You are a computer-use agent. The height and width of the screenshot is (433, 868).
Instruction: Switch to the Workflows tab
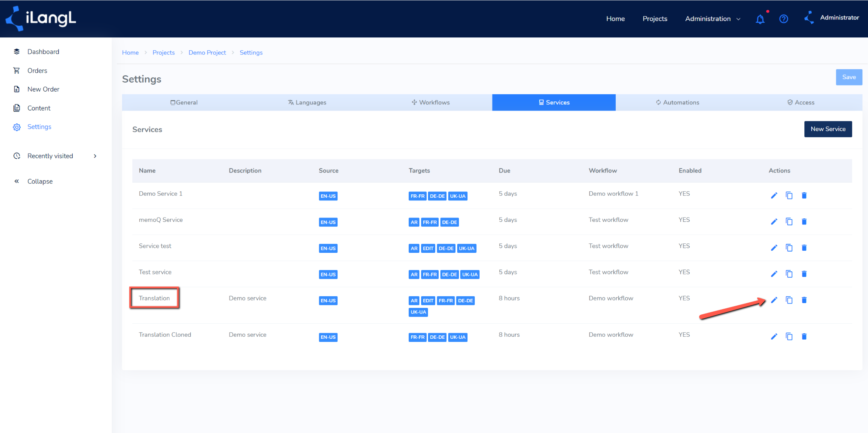pos(431,102)
